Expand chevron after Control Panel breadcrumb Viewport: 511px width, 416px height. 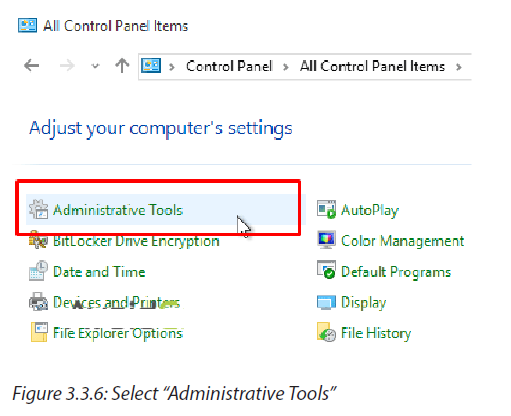point(286,67)
